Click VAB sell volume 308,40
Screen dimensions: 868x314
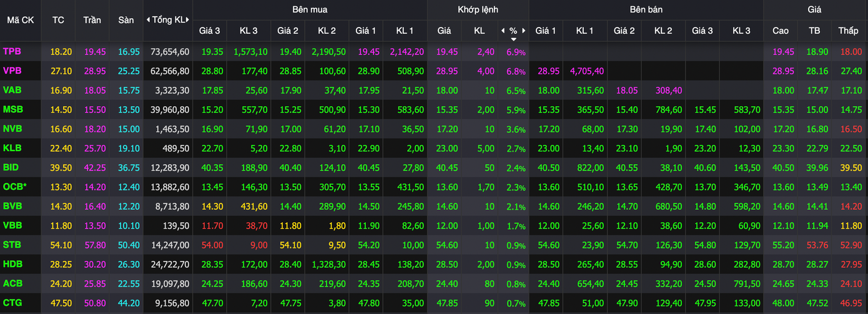pyautogui.click(x=668, y=91)
